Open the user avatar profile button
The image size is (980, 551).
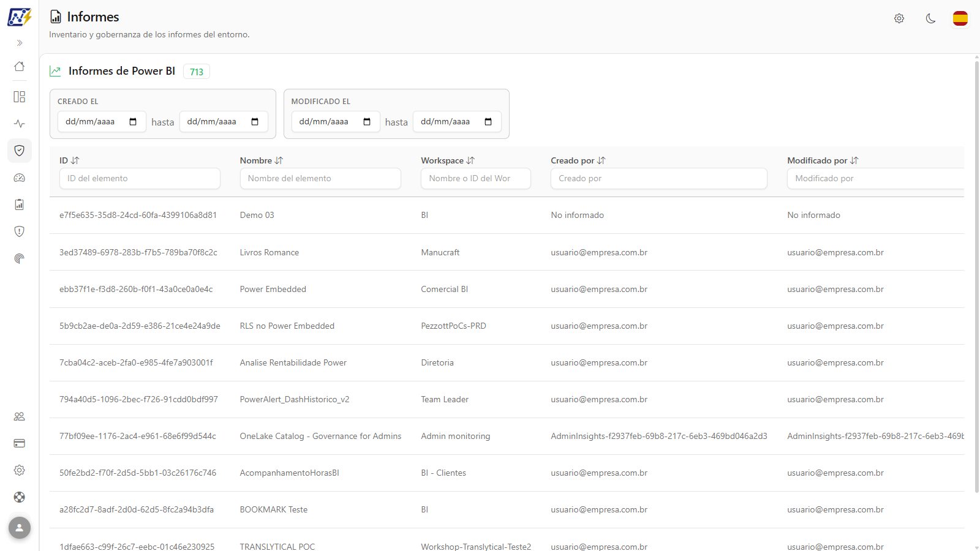[x=20, y=528]
